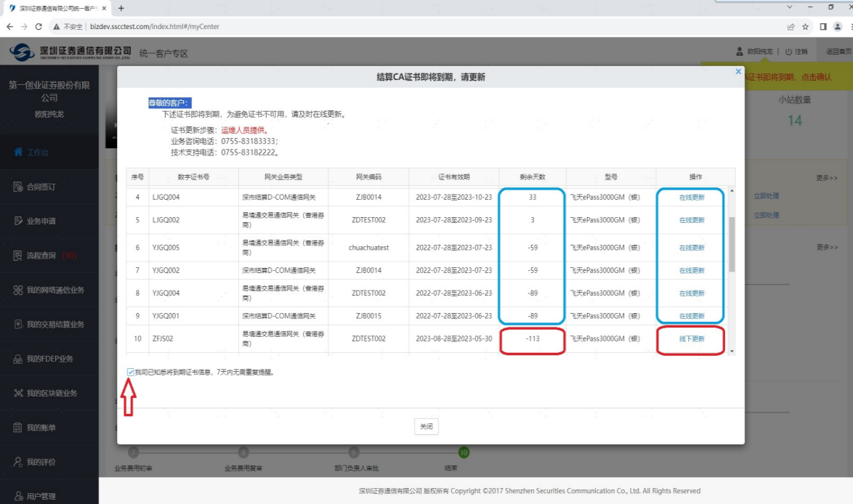This screenshot has height=504, width=853.
Task: Click the certificate table scrollbar thumb
Action: (732, 244)
